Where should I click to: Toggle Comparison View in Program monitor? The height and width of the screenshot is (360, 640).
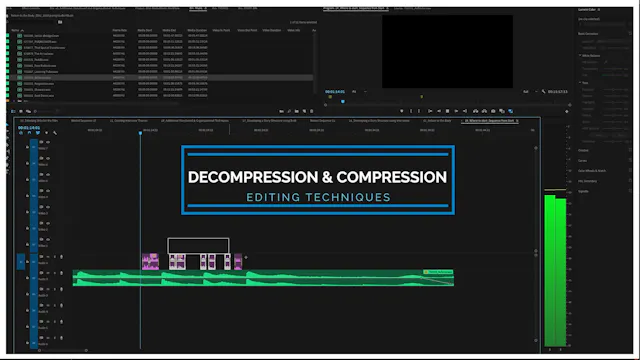point(502,111)
